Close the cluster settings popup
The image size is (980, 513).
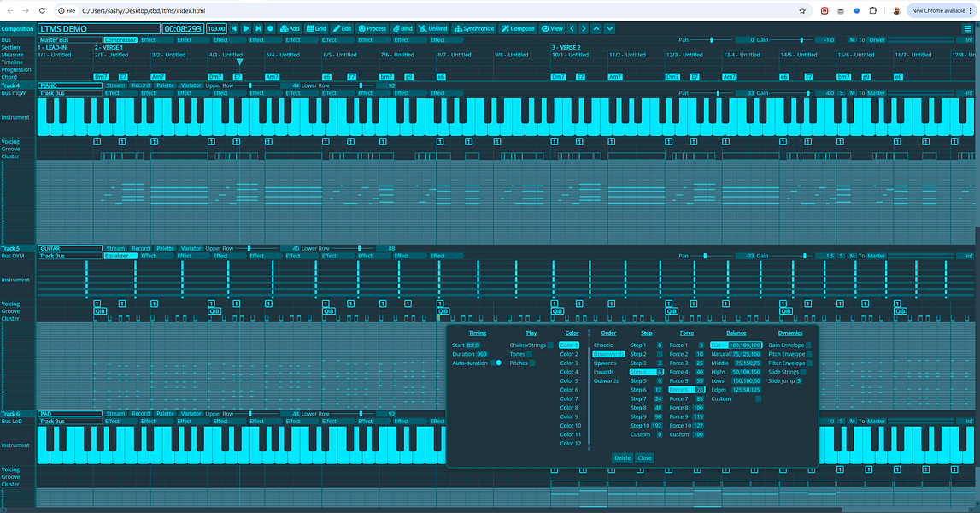[x=644, y=458]
